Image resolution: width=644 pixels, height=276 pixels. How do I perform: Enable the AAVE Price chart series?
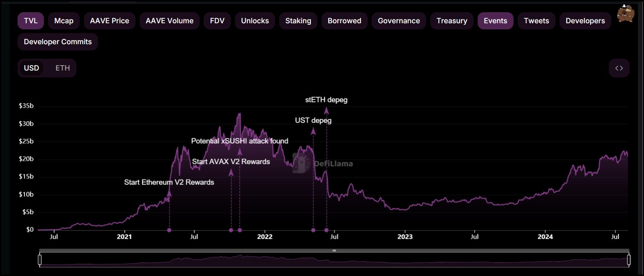click(109, 21)
